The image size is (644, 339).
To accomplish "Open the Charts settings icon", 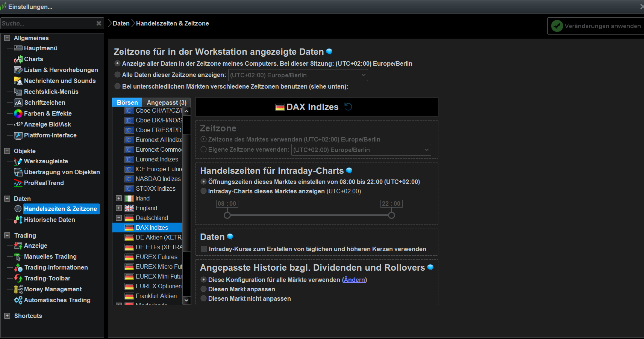I will pyautogui.click(x=18, y=59).
